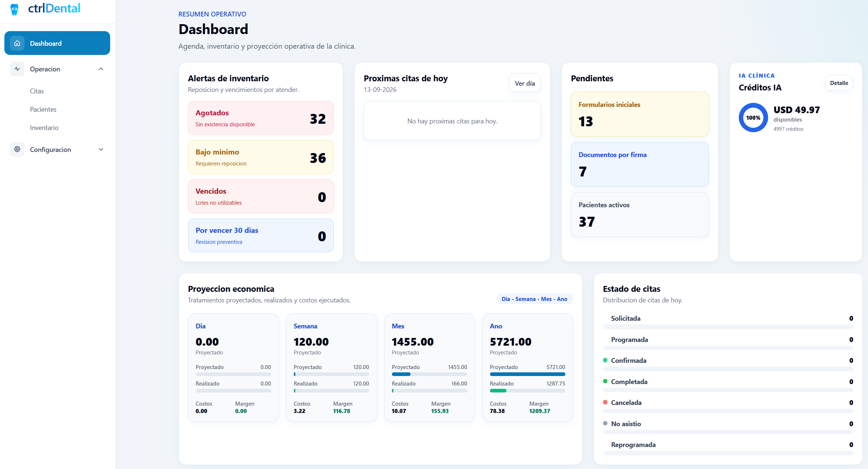Click the Solicitada status row label

[x=626, y=319]
